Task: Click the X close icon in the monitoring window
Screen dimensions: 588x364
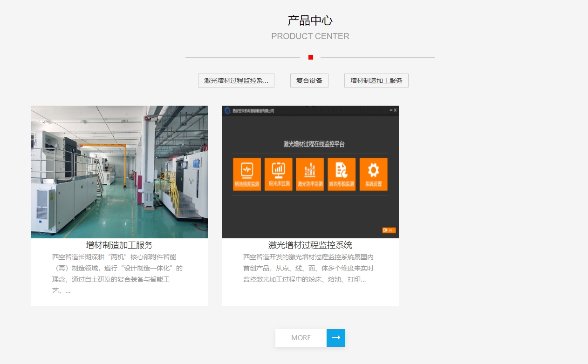Action: 395,110
